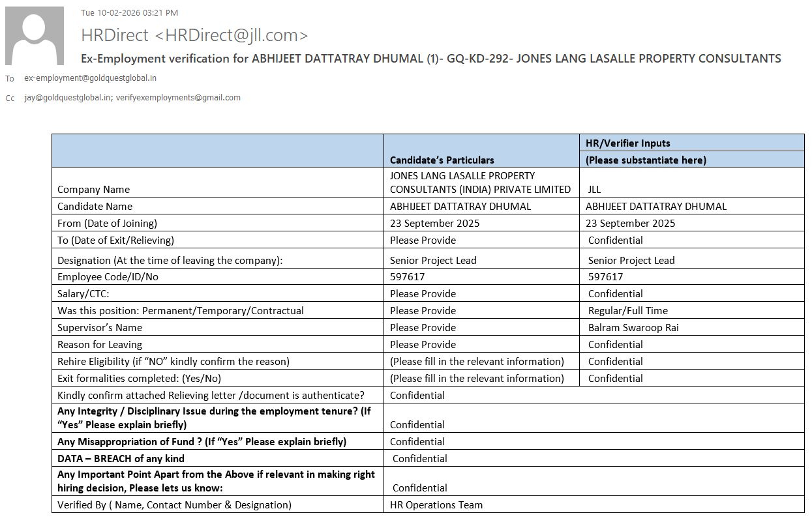
Task: Click verifyexemployments@gmail.com in the Cc field
Action: (x=178, y=98)
